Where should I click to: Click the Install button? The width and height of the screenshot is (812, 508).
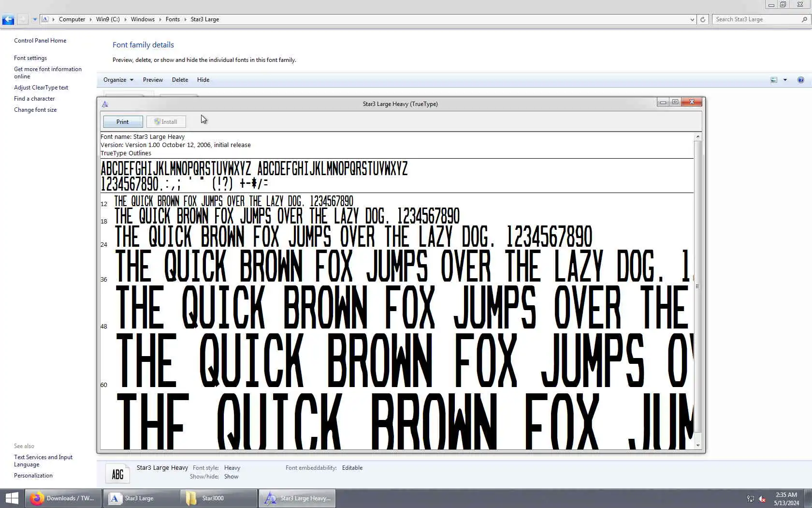pyautogui.click(x=166, y=122)
